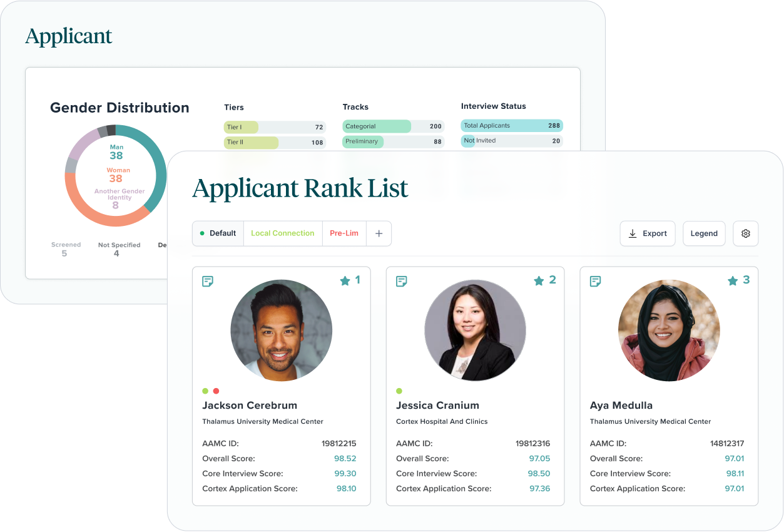This screenshot has height=532, width=784.
Task: Open the Legend button
Action: coord(704,233)
